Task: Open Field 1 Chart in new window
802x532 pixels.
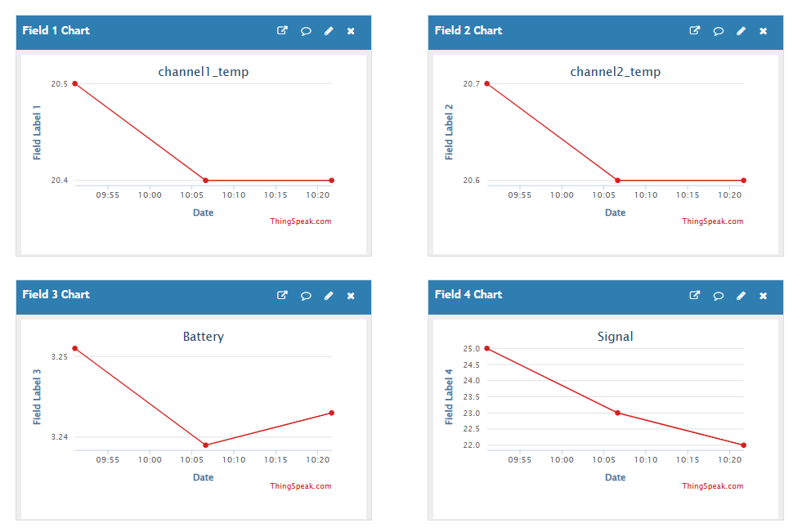Action: tap(282, 31)
